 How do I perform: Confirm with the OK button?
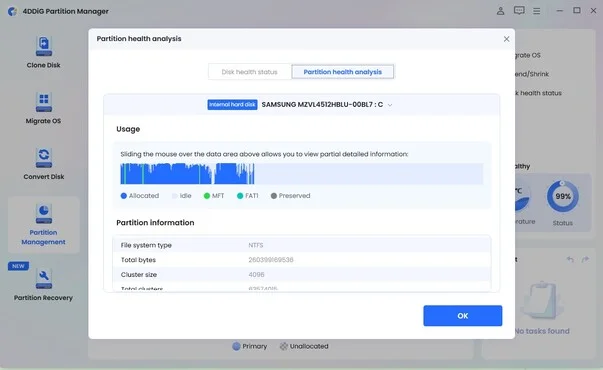click(463, 316)
